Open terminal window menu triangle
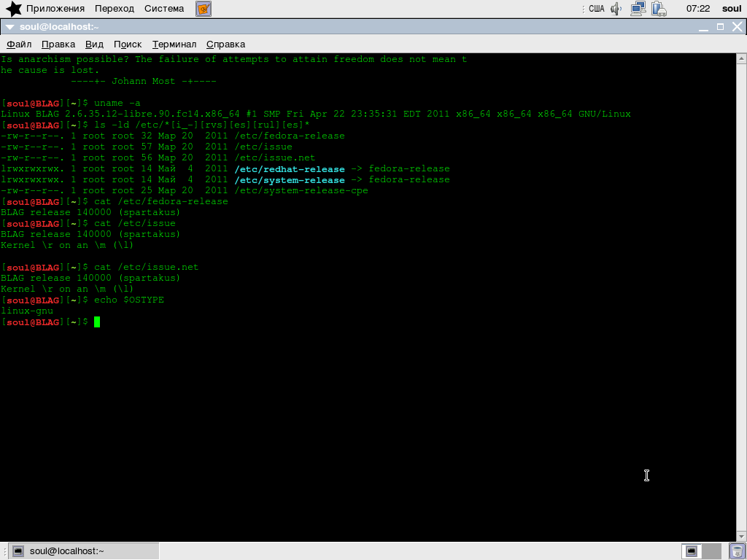747x560 pixels. pyautogui.click(x=9, y=27)
